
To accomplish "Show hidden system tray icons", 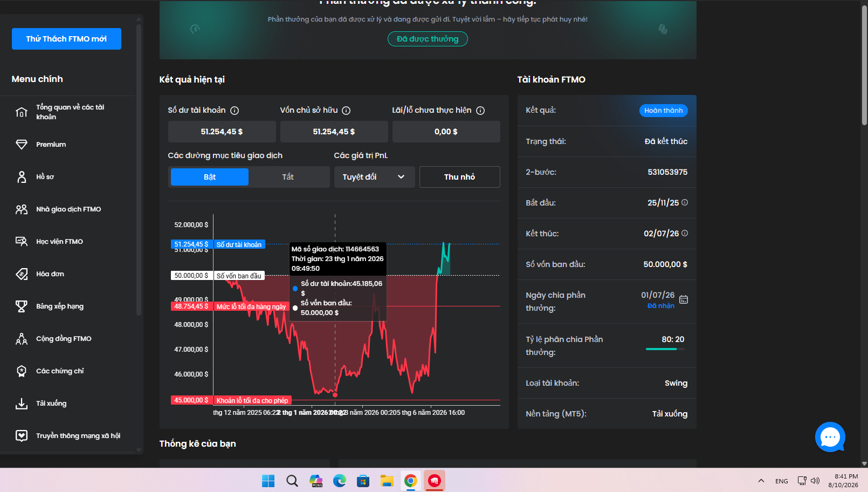I will pyautogui.click(x=761, y=481).
